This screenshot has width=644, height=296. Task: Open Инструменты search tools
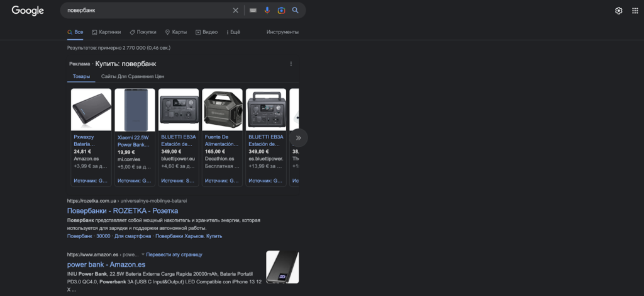(x=282, y=32)
